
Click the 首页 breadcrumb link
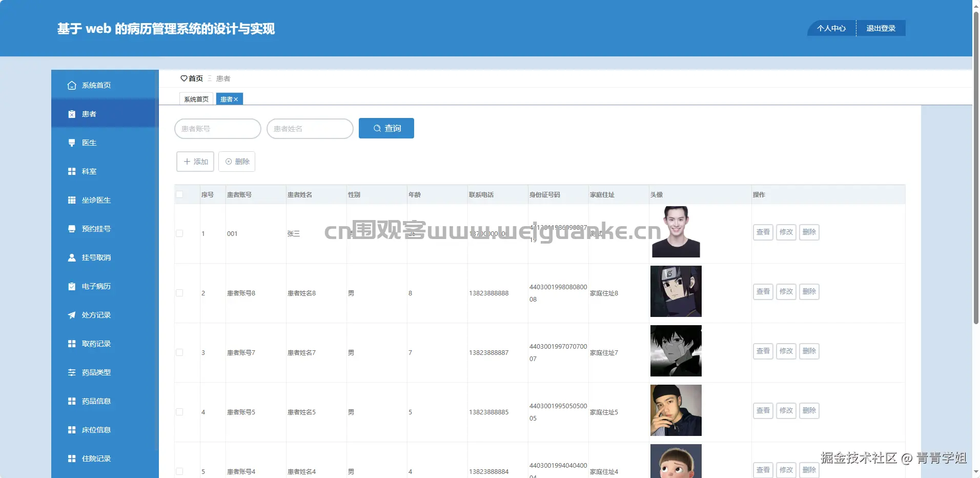pos(196,78)
